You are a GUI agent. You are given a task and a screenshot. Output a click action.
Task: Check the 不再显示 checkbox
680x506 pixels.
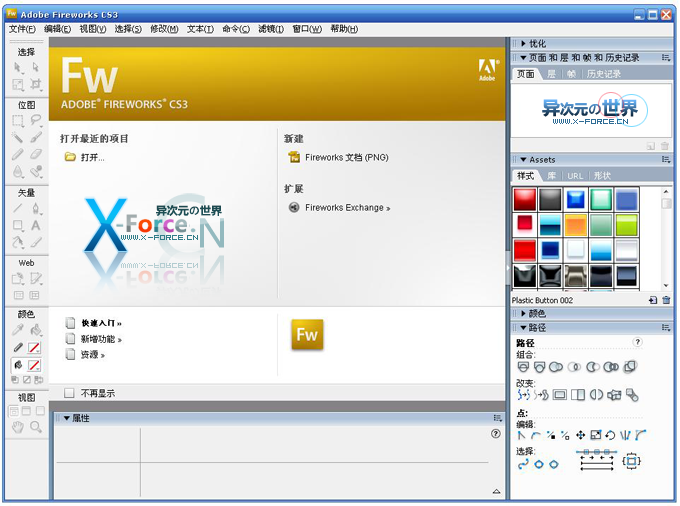[x=69, y=393]
